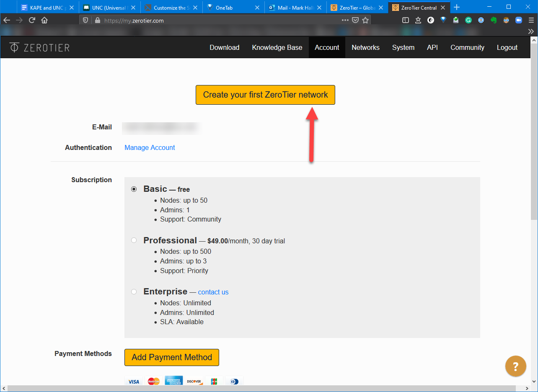This screenshot has width=538, height=392.
Task: Click the OneTab blue funnel extension icon
Action: (443, 20)
